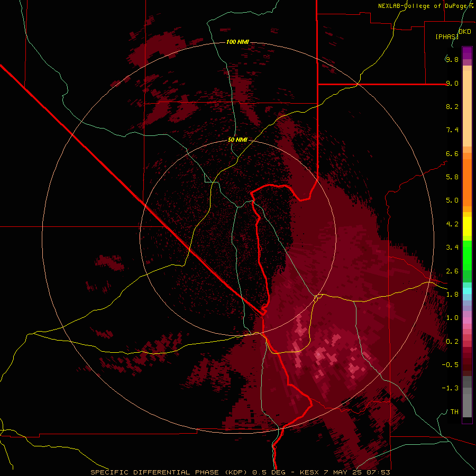476x476 pixels.
Task: Click the [PHAS] legend label
Action: 447,36
